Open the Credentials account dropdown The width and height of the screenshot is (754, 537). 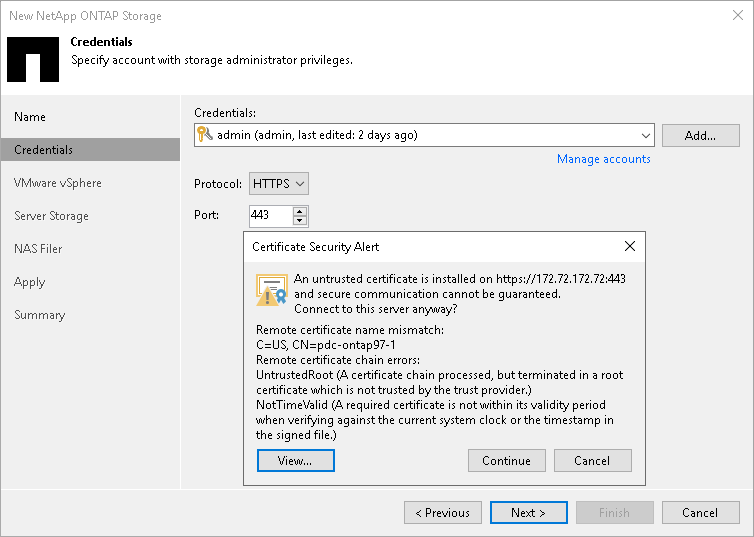pos(646,136)
